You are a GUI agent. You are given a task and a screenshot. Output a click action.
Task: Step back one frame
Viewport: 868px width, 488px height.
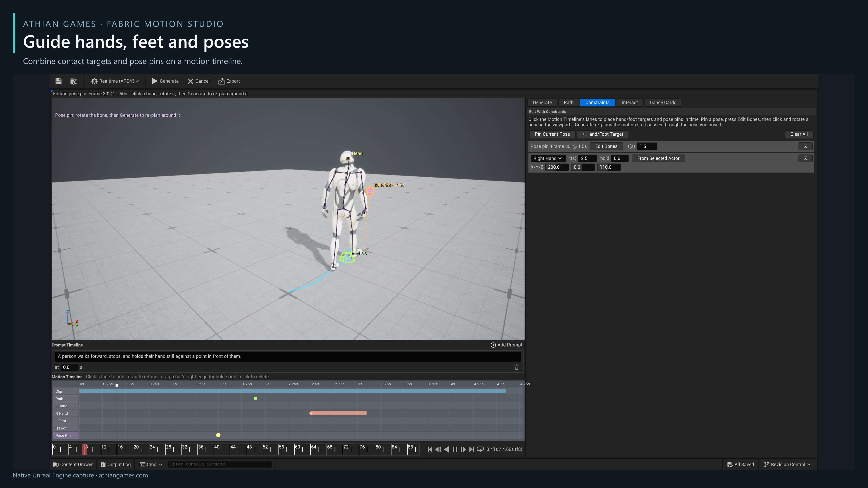pos(438,449)
